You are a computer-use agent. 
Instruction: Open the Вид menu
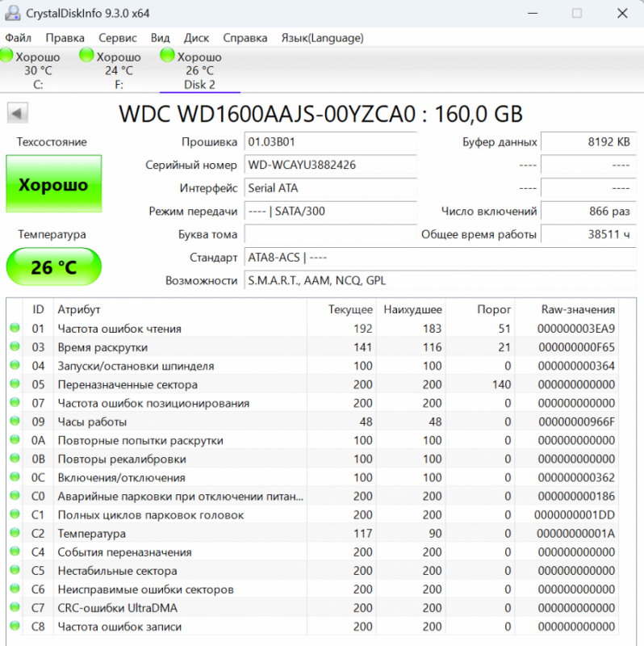[160, 38]
